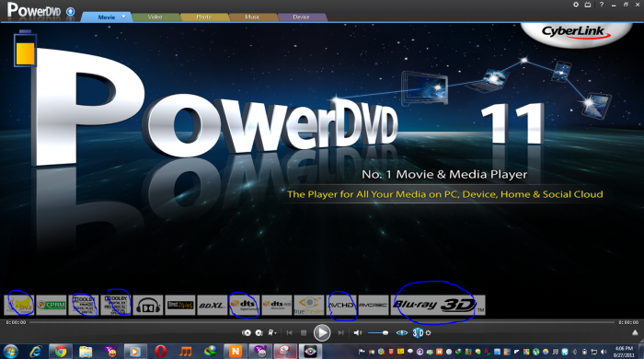The width and height of the screenshot is (644, 359).
Task: Switch to the Movie tab
Action: [x=107, y=17]
